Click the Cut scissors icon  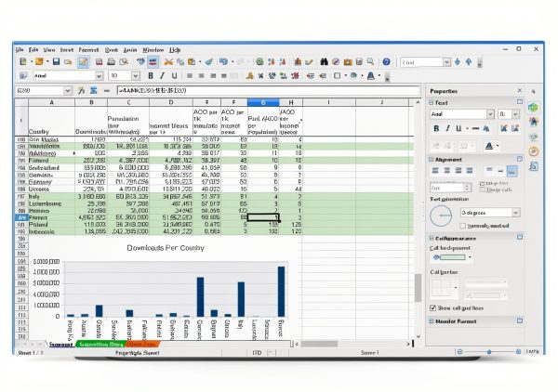coord(168,62)
